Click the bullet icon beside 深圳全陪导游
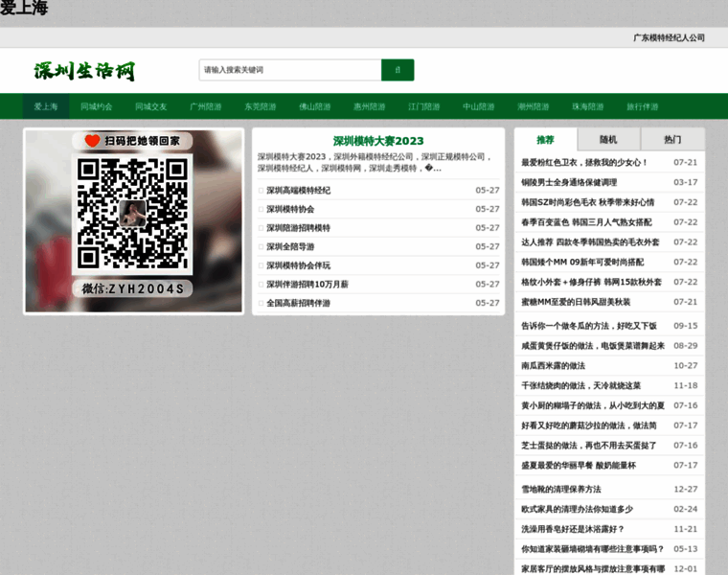The width and height of the screenshot is (728, 575). coord(261,247)
